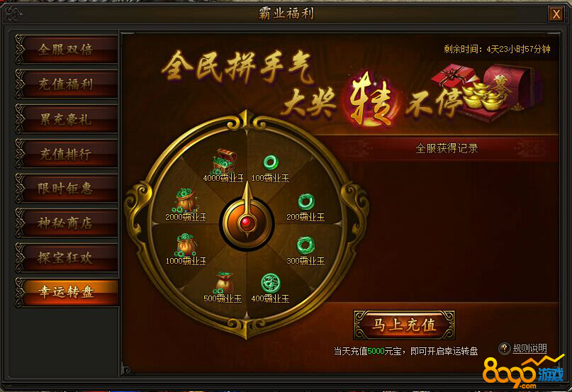Spin the wheel via red center gem
The width and height of the screenshot is (572, 392).
tap(246, 223)
